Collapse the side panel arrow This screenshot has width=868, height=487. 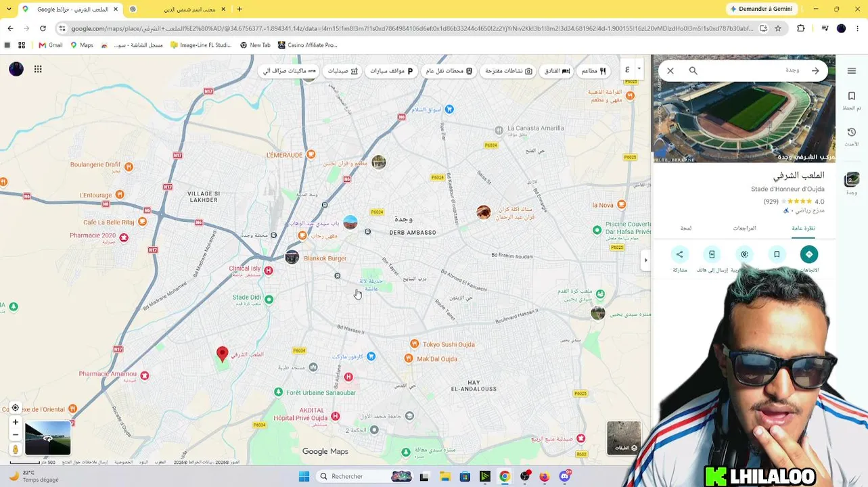(x=645, y=260)
